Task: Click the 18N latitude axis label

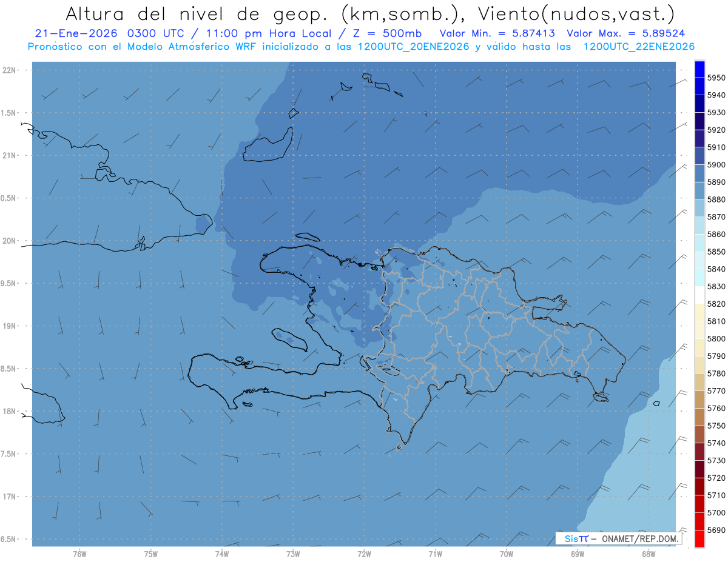Action: coord(10,412)
